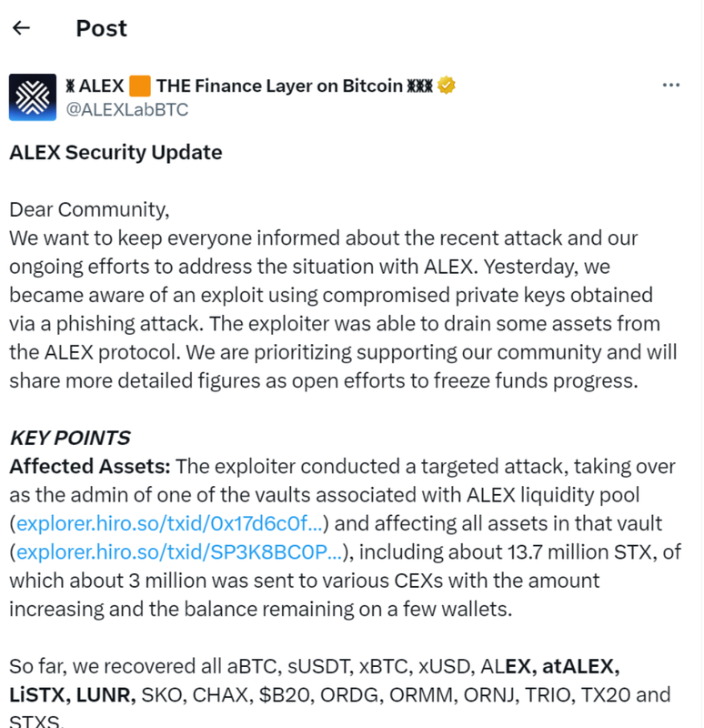This screenshot has width=704, height=728.
Task: Follow the explorer.hiro.so/txid/SP3K8BC0P link
Action: click(x=179, y=552)
